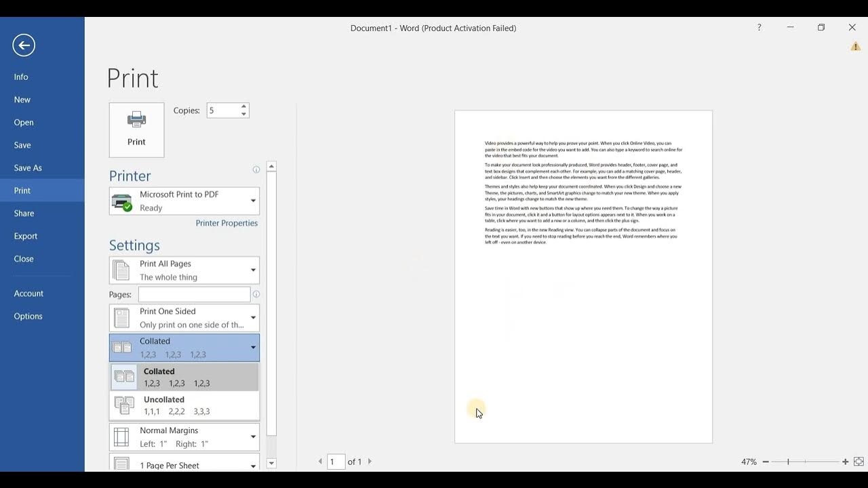Click the Microsoft Print to PDF printer icon
This screenshot has width=868, height=488.
[122, 202]
